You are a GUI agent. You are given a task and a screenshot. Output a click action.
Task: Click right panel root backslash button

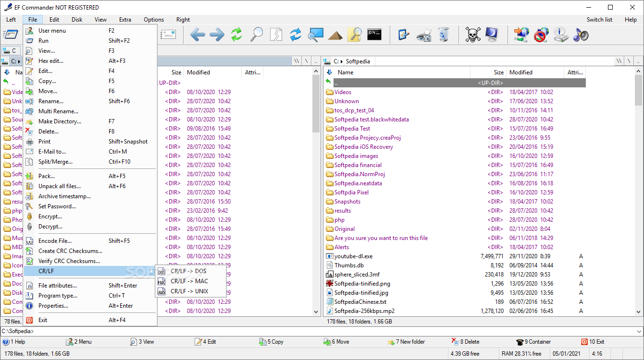pos(619,61)
